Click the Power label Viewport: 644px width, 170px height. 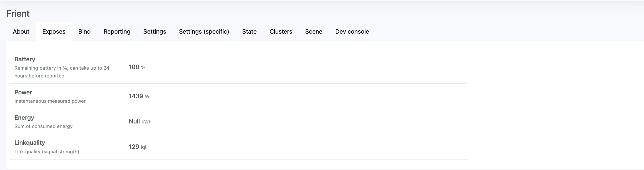[23, 92]
